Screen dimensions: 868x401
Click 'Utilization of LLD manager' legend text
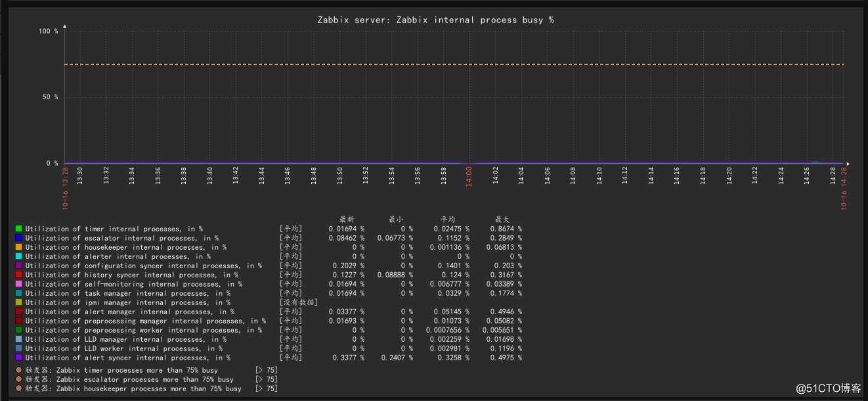[x=126, y=339]
